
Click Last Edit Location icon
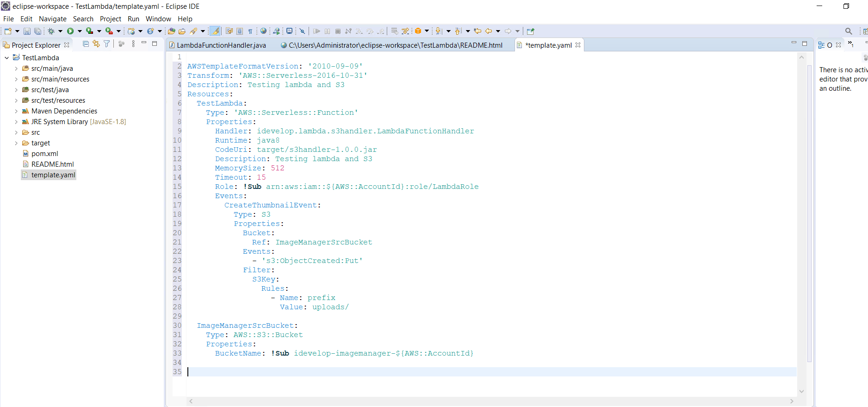[x=477, y=31]
